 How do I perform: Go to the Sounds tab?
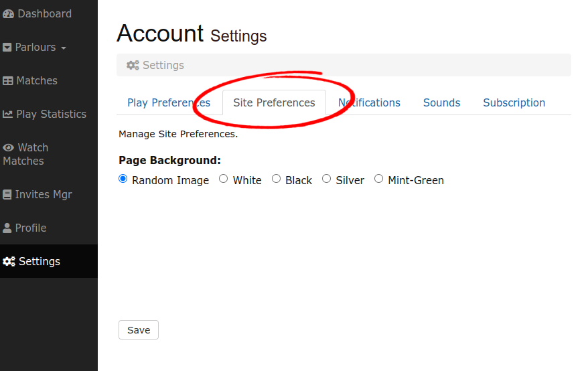441,102
